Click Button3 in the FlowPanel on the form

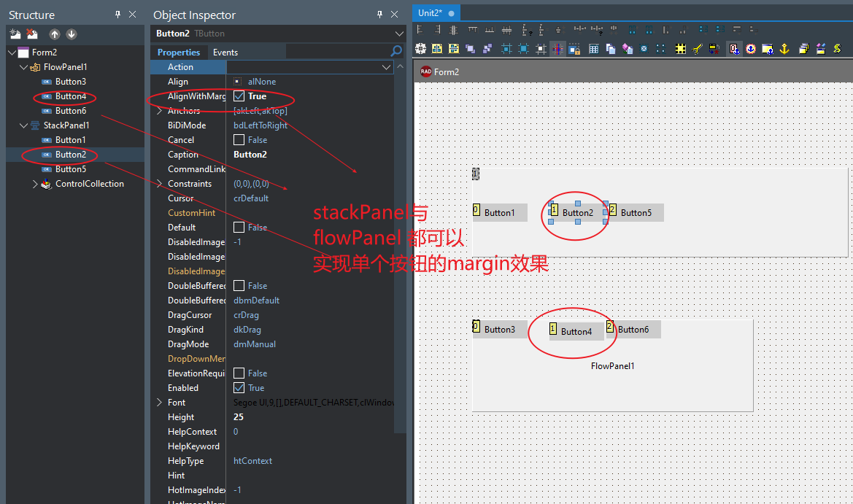499,330
